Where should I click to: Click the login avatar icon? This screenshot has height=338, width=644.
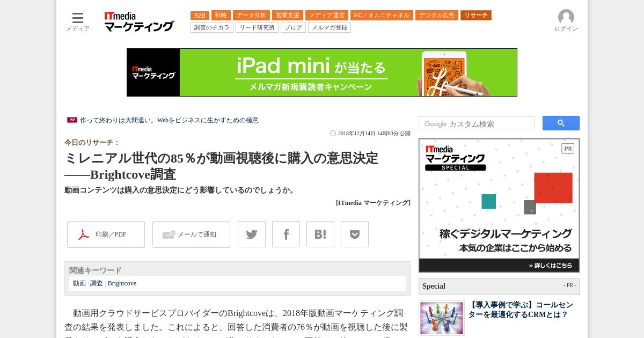(566, 17)
